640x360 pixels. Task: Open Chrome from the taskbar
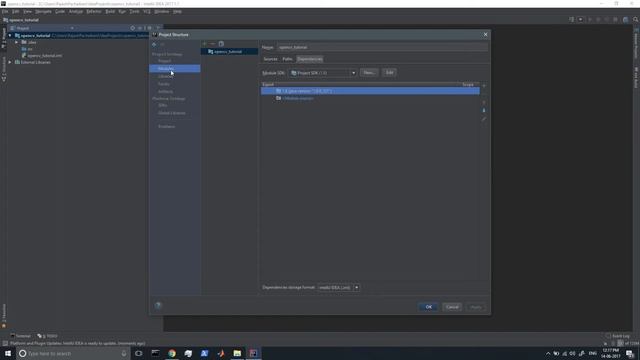172,353
